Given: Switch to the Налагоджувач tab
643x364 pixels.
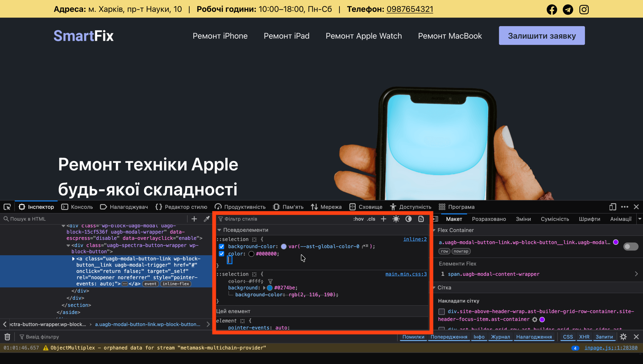Looking at the screenshot, I should tap(124, 207).
